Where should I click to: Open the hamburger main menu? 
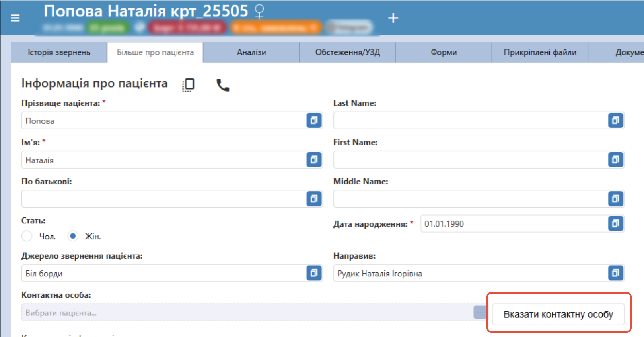click(15, 18)
